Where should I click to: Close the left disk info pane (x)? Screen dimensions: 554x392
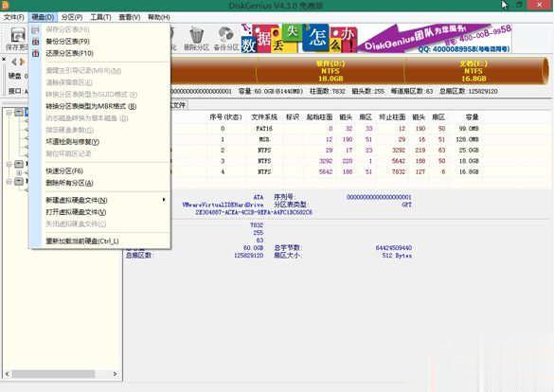point(4,59)
